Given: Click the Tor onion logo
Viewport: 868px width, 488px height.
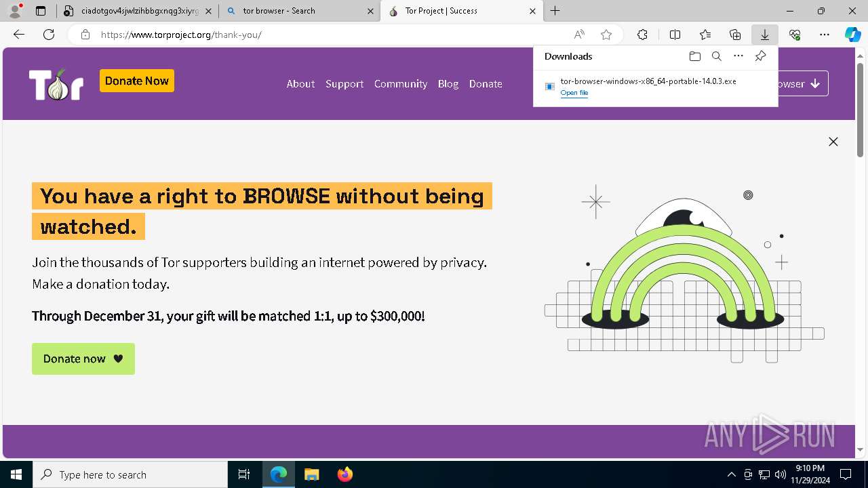Looking at the screenshot, I should click(56, 84).
